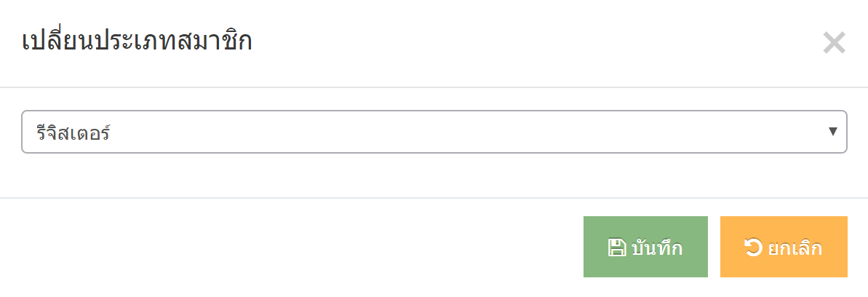Click the floppy disk save icon

point(617,247)
